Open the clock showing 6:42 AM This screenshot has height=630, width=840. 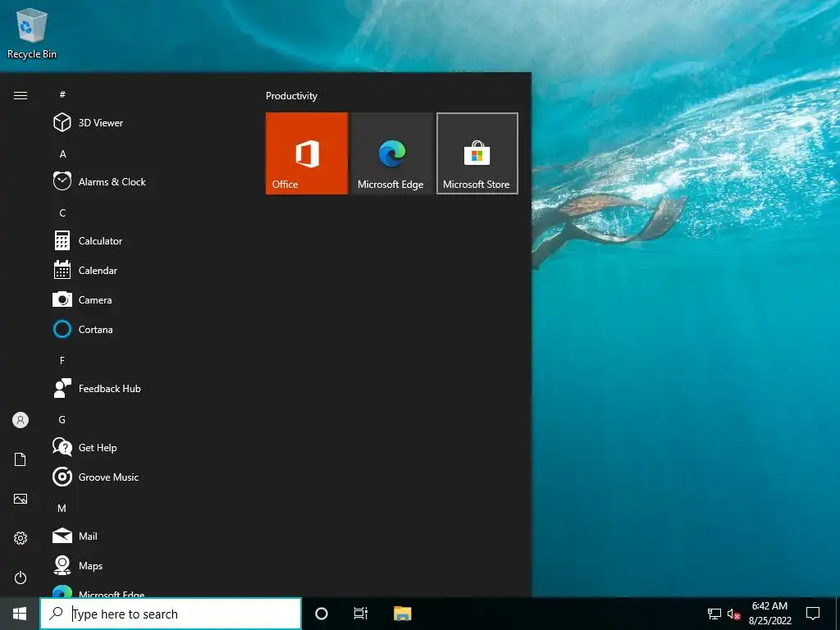point(769,614)
